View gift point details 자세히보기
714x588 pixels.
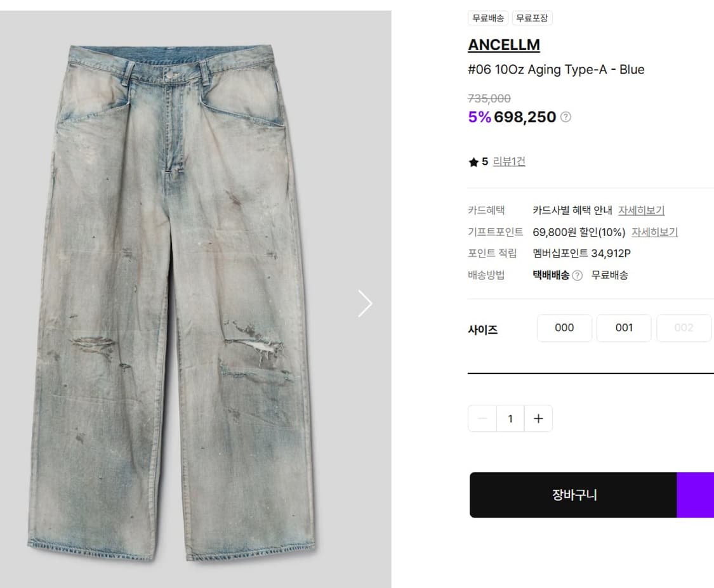tap(654, 232)
